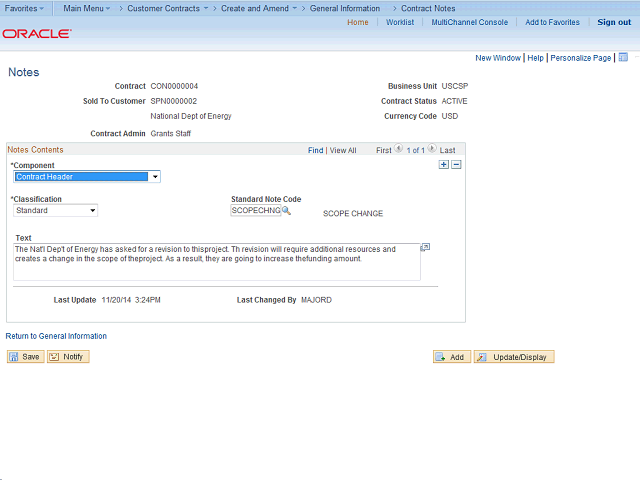Click last update date 11/20/14 3:24PM
The height and width of the screenshot is (480, 640).
tap(131, 300)
